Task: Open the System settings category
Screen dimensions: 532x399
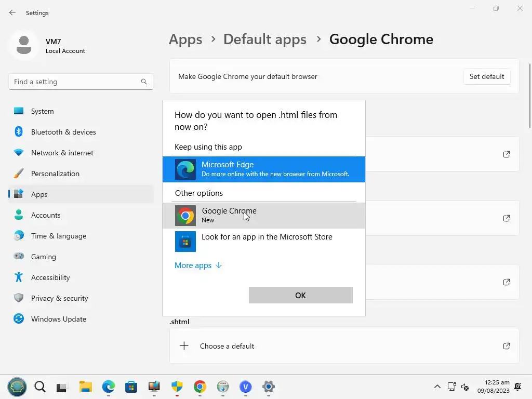Action: [42, 111]
